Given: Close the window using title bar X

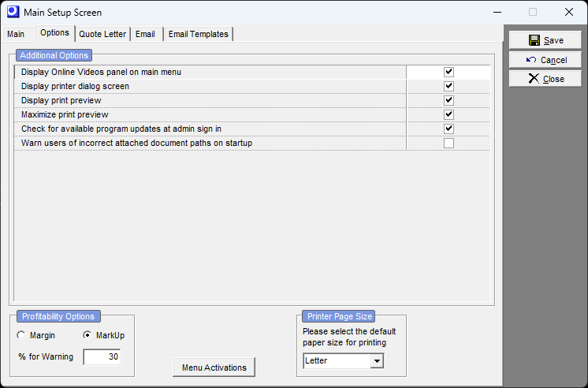Looking at the screenshot, I should click(569, 12).
